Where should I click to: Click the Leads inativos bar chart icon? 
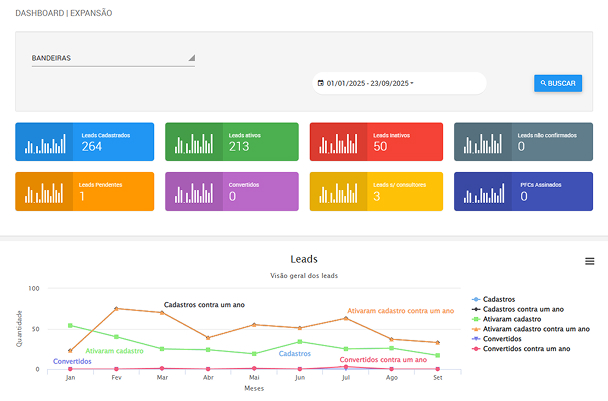[338, 143]
